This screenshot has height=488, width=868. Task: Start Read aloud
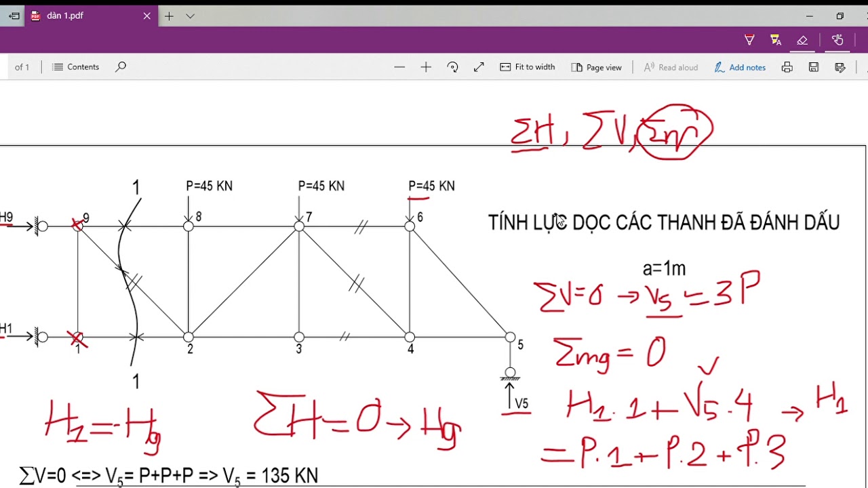coord(671,67)
